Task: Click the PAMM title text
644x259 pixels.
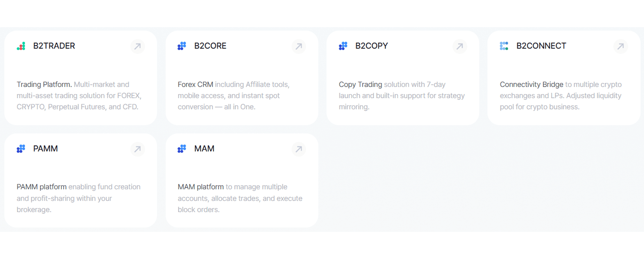Action: pyautogui.click(x=45, y=149)
